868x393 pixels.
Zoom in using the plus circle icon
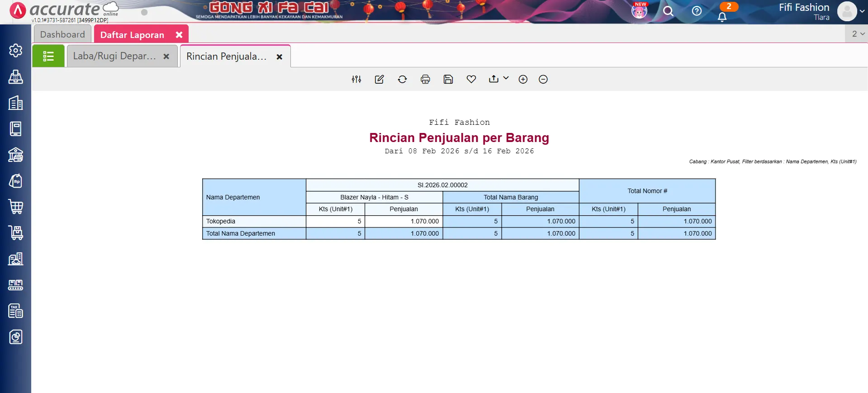tap(523, 80)
